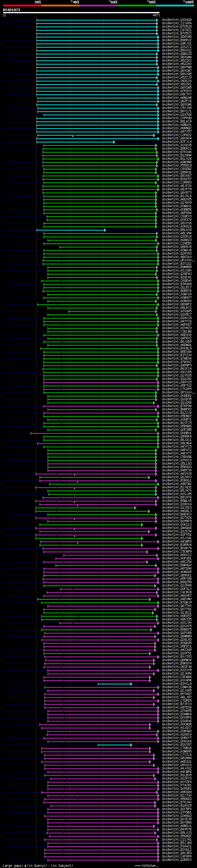The height and width of the screenshot is (868, 197).
Task: Click the UniRef100_B9L033 label
Action: [177, 833]
